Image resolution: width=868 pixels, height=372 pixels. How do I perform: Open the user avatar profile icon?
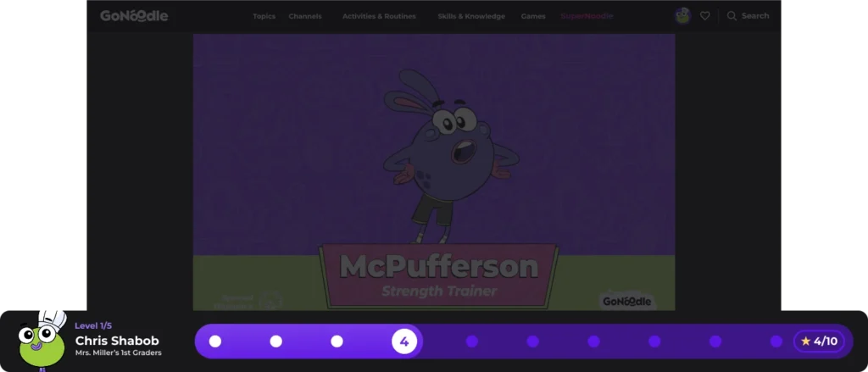[x=682, y=15]
